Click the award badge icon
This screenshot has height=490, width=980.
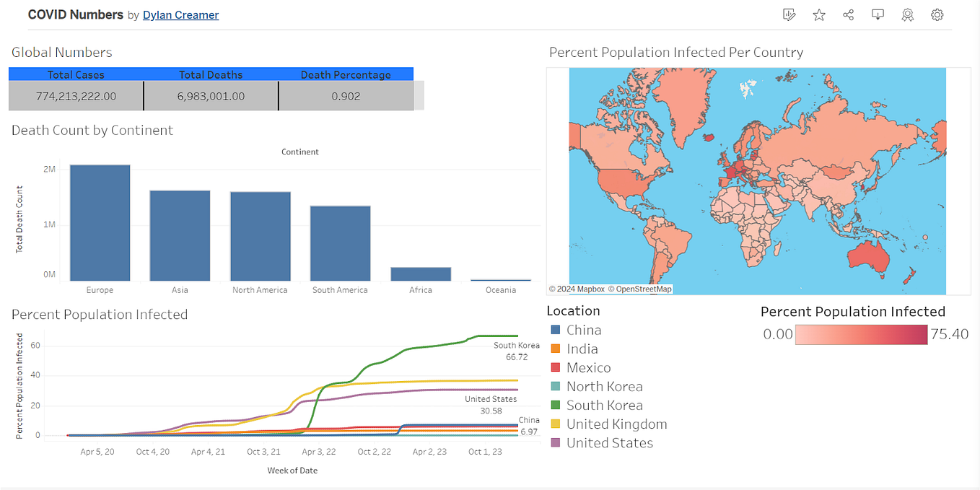[907, 14]
